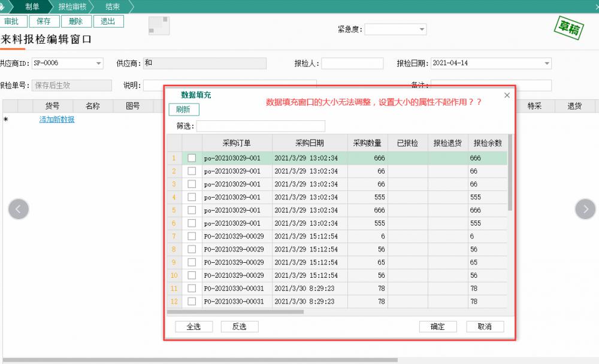
Task: Invert the selection with 反选
Action: (240, 326)
